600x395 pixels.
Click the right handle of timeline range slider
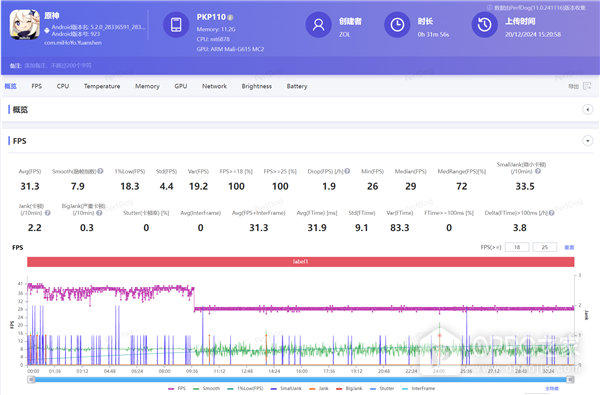[x=571, y=380]
